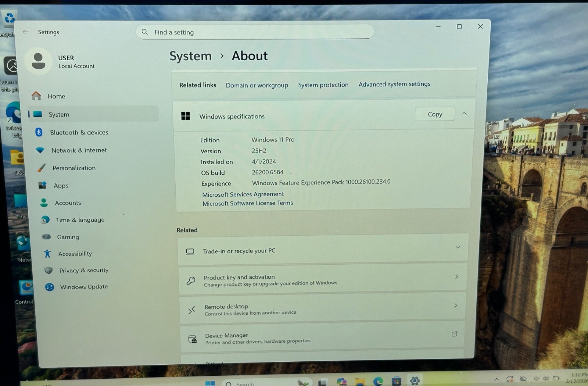Open Product key and activation chevron
The width and height of the screenshot is (588, 386).
[457, 276]
